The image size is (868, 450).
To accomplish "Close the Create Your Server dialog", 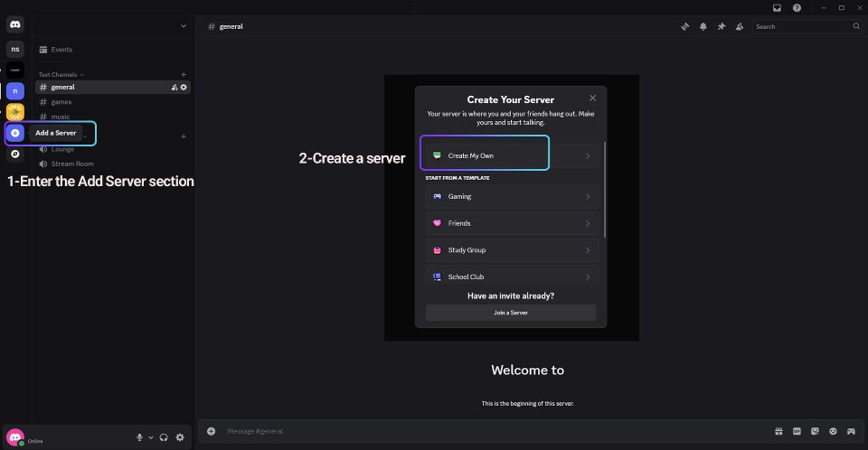I will point(592,98).
